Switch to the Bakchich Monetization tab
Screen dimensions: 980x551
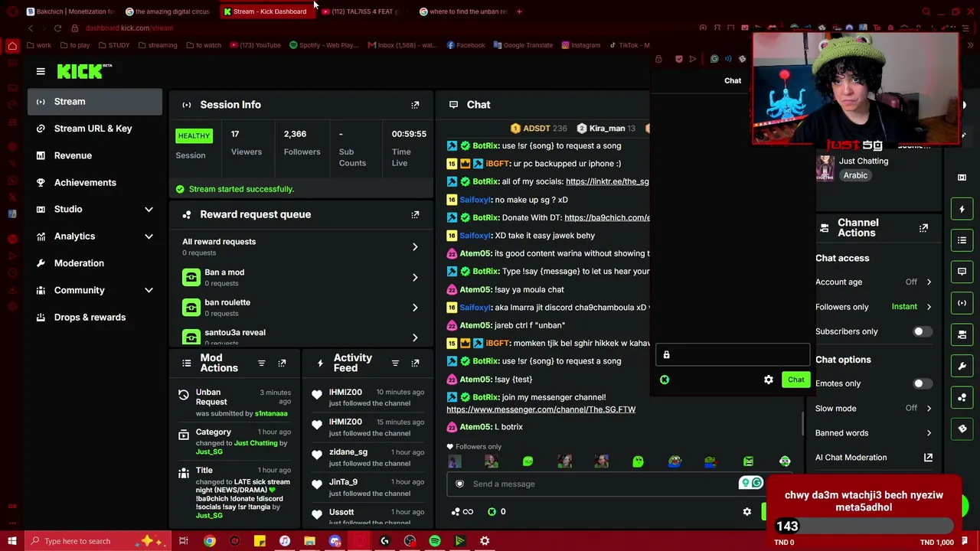click(x=70, y=11)
